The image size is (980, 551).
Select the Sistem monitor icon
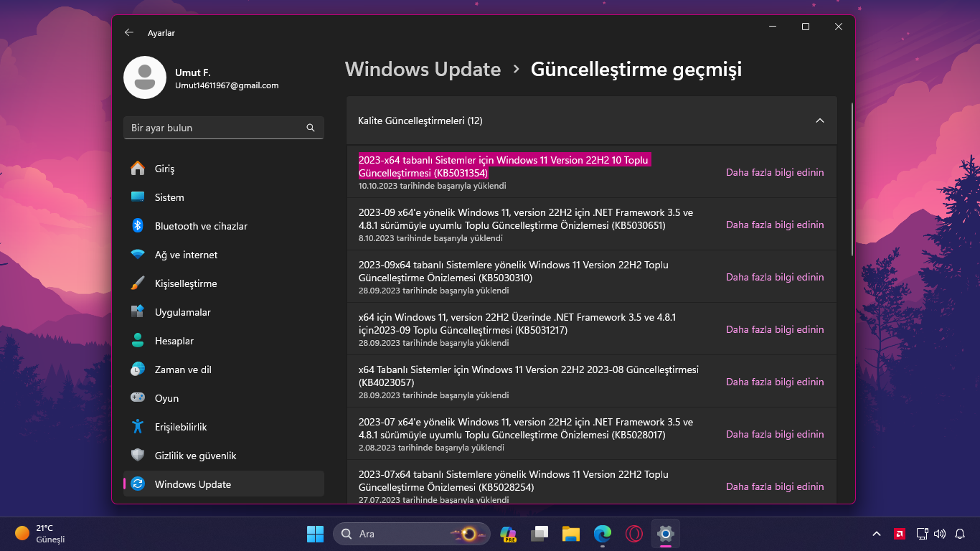[x=138, y=197]
